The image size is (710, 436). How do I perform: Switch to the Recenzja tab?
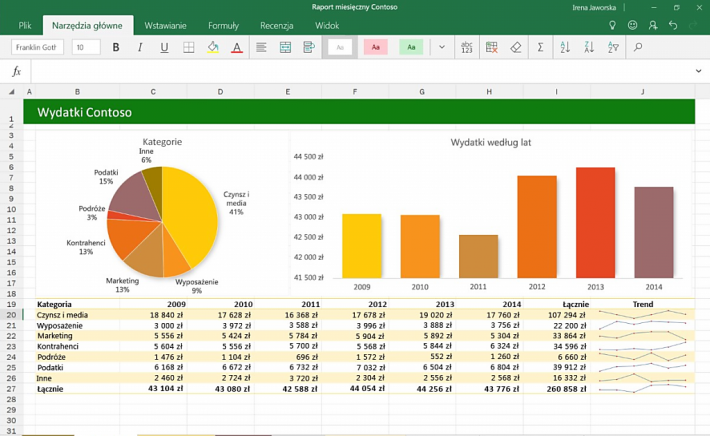277,26
